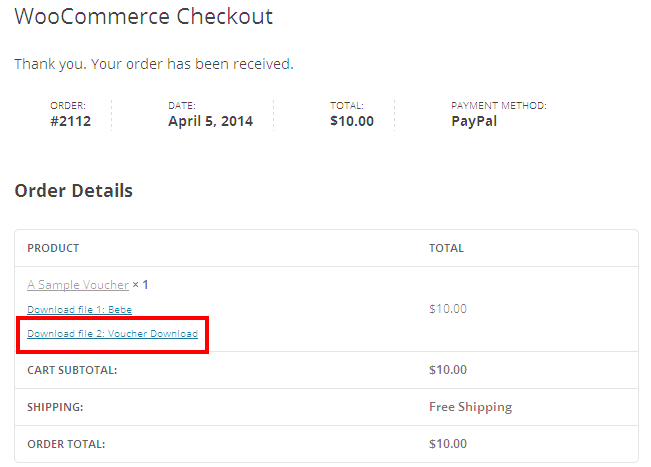651x467 pixels.
Task: Click Download file 2: Voucher Download link
Action: (112, 333)
